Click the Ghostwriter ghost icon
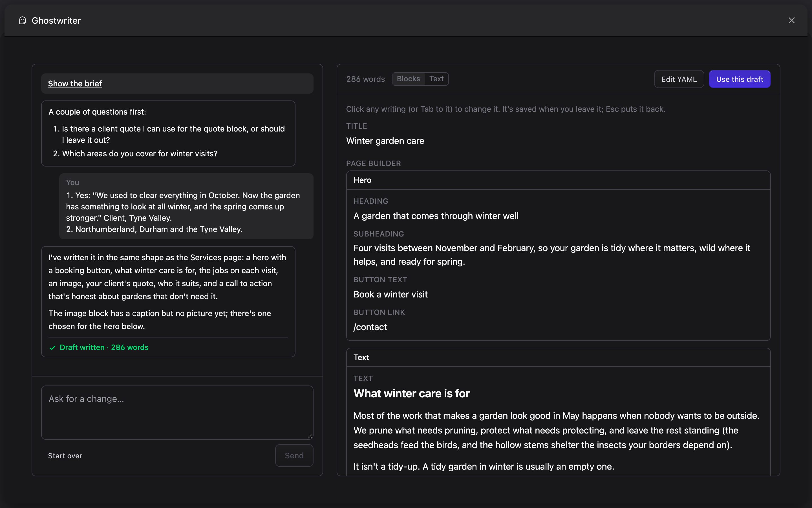The height and width of the screenshot is (508, 812). (23, 21)
